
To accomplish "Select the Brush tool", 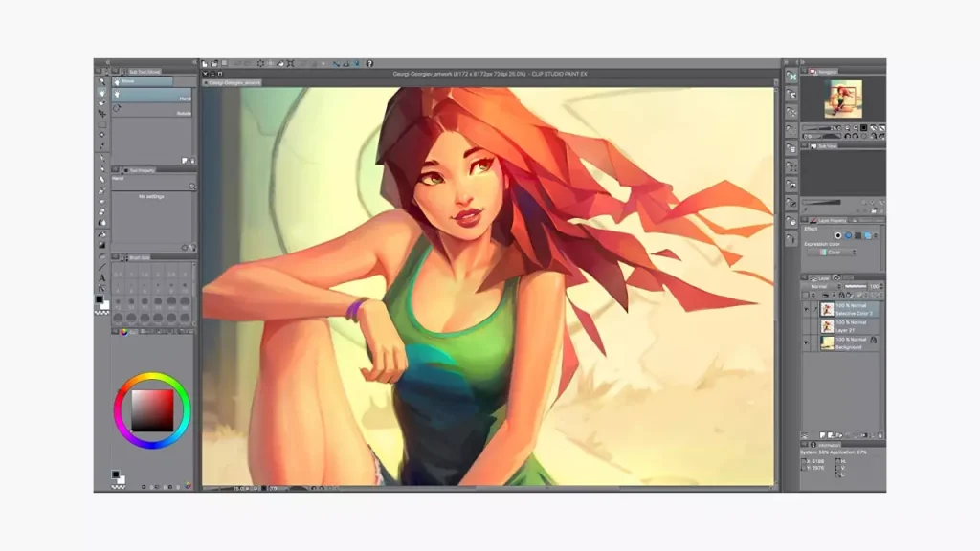I will (101, 179).
